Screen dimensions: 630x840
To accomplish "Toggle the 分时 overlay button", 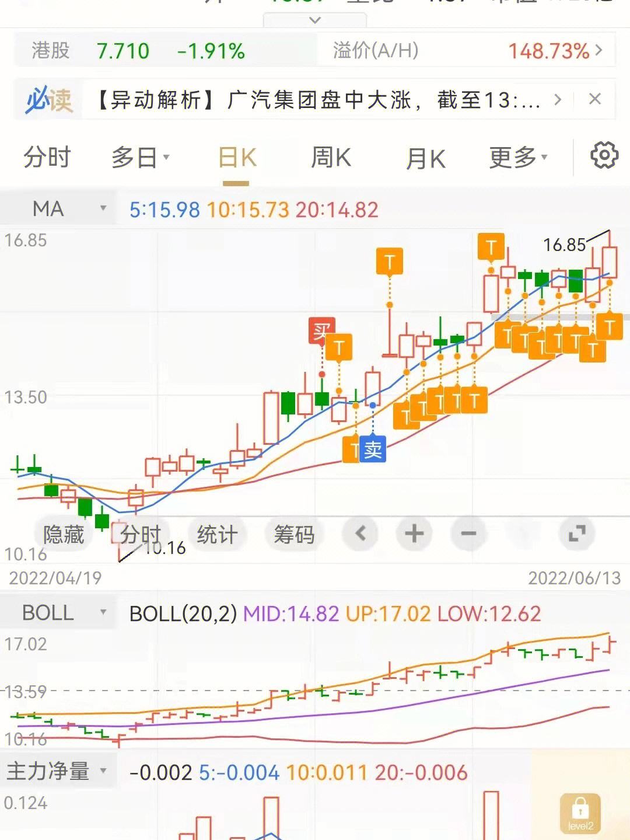I will [x=138, y=534].
